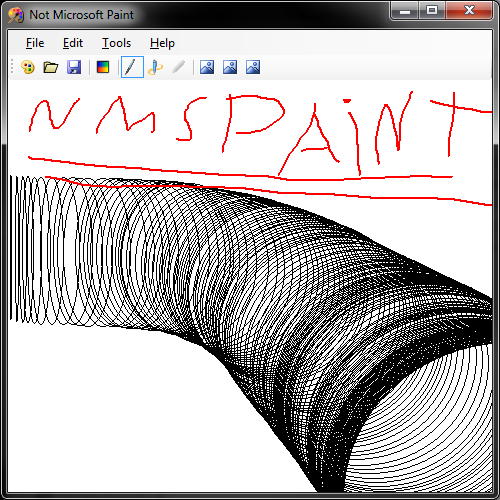Click the middle picture icon in toolbar
Screen dimensions: 500x500
pos(230,67)
